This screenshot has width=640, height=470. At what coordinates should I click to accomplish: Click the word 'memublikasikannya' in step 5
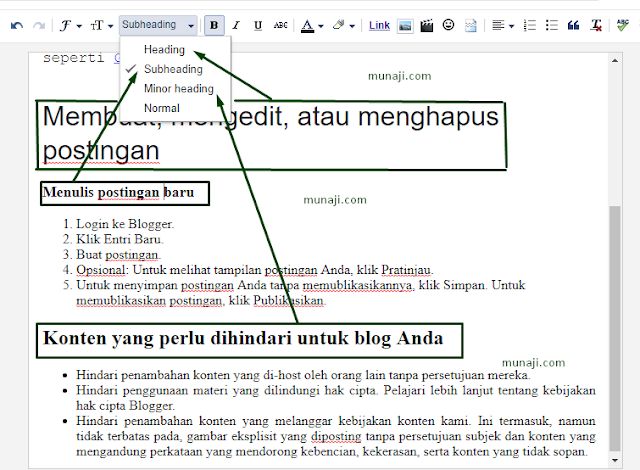357,285
